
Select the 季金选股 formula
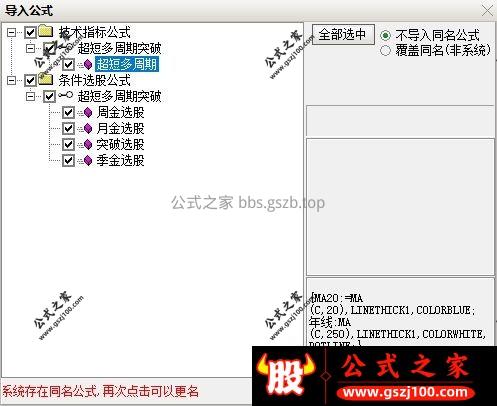click(x=120, y=160)
